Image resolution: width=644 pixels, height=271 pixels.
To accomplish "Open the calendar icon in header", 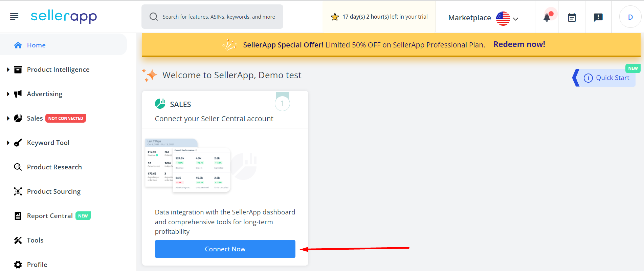I will point(572,17).
